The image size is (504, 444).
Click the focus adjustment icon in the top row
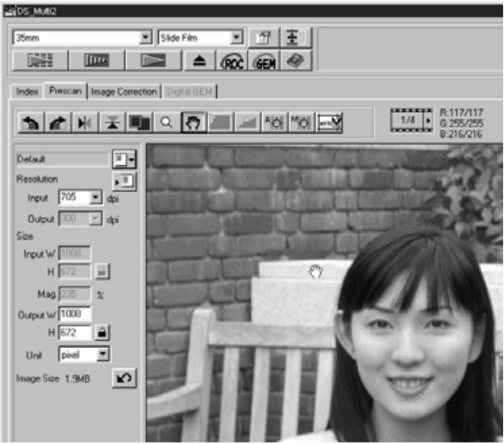[296, 38]
